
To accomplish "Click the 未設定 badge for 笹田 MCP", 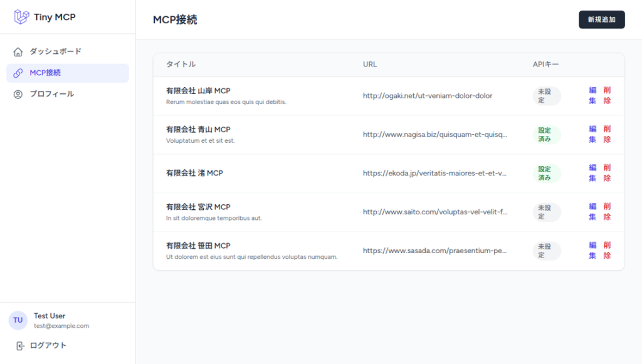I will pos(547,251).
